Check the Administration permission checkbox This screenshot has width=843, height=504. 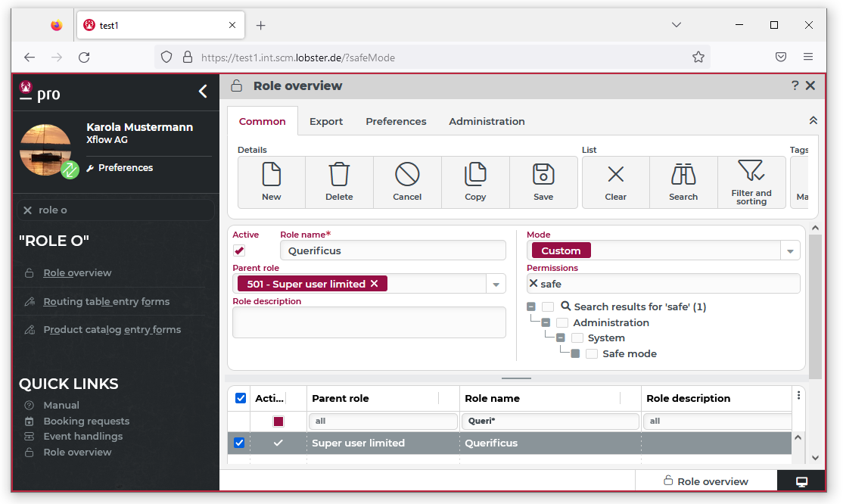pyautogui.click(x=562, y=322)
